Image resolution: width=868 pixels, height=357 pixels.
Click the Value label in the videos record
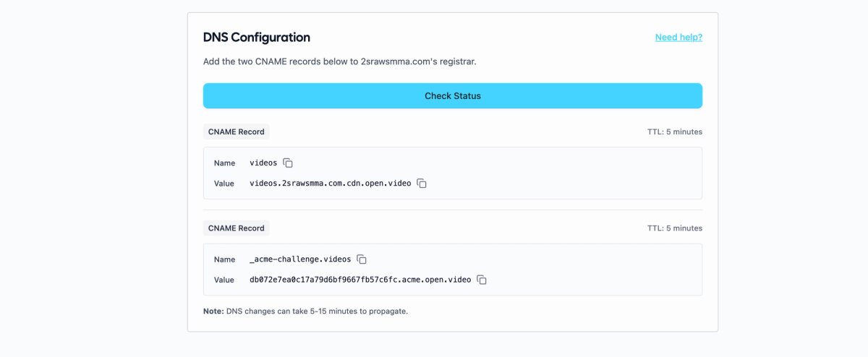[x=224, y=184]
